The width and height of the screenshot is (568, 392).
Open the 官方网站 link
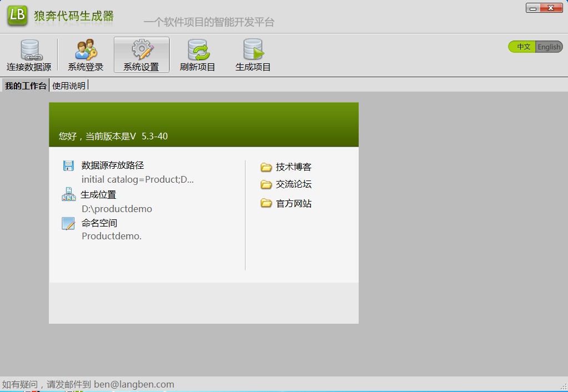(293, 204)
